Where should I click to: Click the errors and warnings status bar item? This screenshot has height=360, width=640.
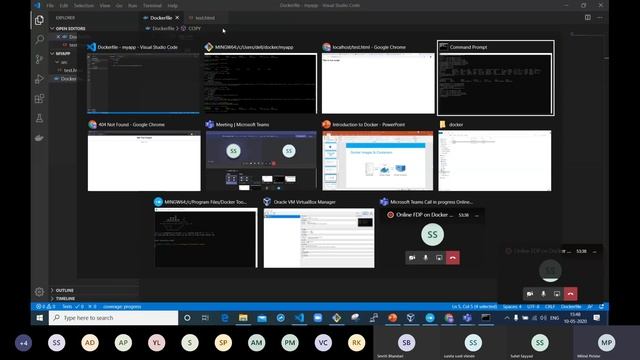pos(46,307)
